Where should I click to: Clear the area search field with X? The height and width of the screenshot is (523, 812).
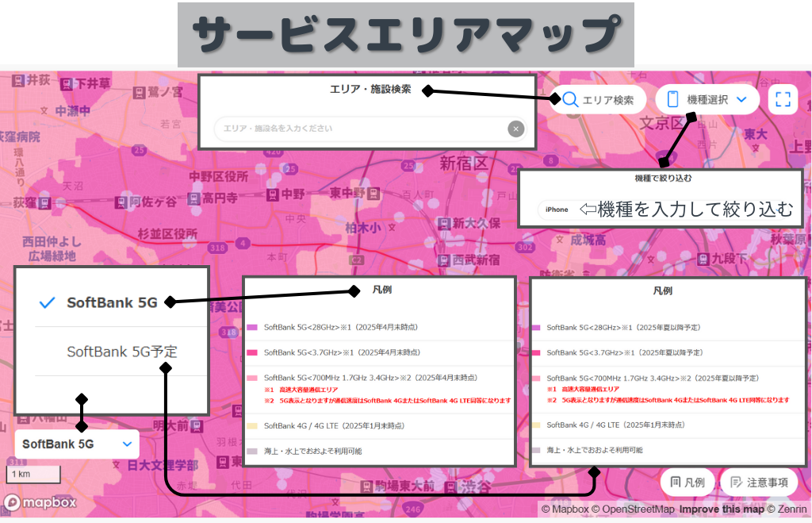515,129
